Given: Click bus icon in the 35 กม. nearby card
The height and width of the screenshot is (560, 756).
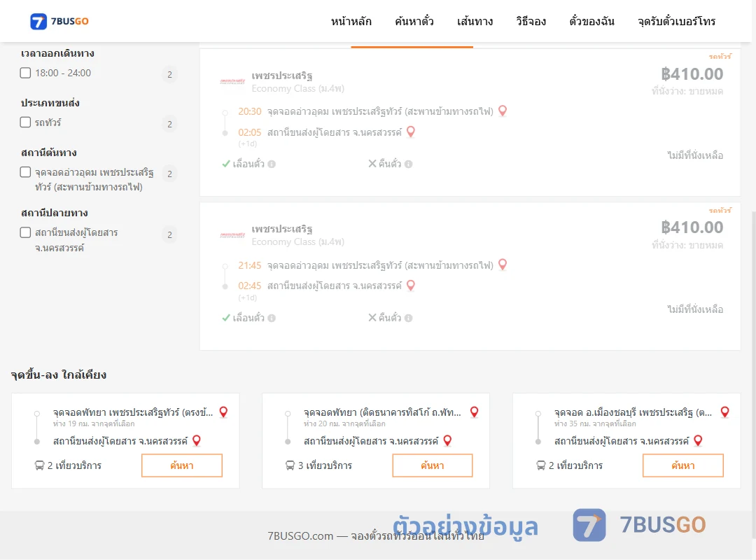Looking at the screenshot, I should (541, 465).
